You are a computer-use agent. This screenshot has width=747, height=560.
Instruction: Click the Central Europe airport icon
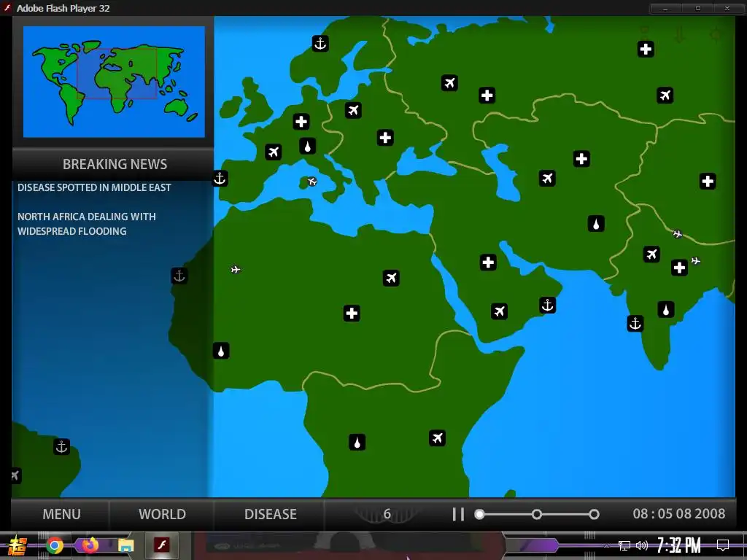[353, 111]
